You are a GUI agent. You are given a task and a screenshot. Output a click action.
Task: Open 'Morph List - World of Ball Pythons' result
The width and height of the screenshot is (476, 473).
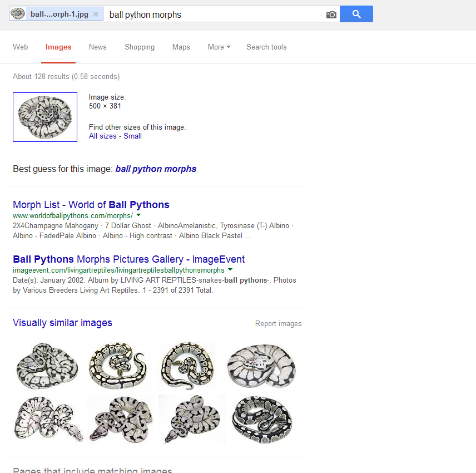pyautogui.click(x=91, y=205)
